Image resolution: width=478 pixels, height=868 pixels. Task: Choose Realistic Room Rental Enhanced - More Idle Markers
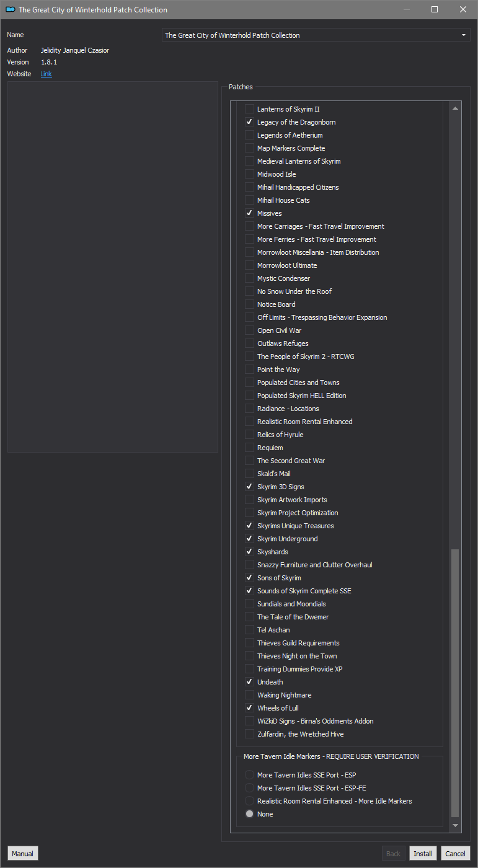249,801
